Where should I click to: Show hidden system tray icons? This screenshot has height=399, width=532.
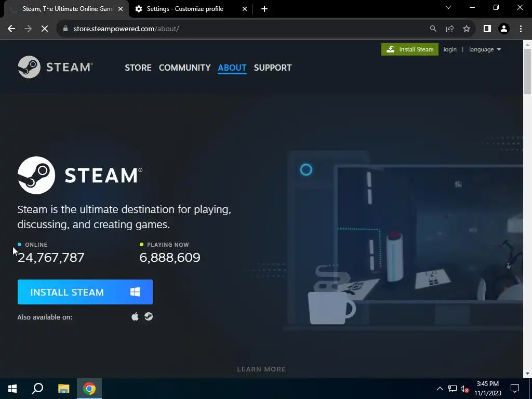440,389
